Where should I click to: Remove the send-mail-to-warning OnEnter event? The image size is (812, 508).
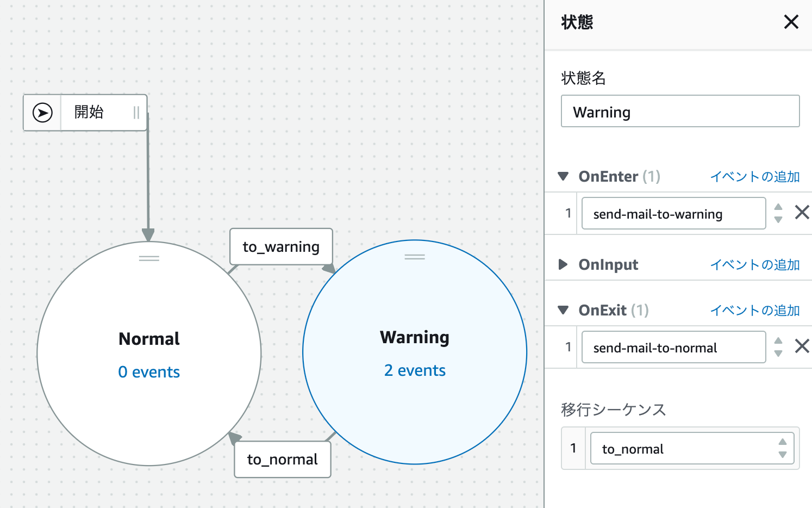pos(803,212)
